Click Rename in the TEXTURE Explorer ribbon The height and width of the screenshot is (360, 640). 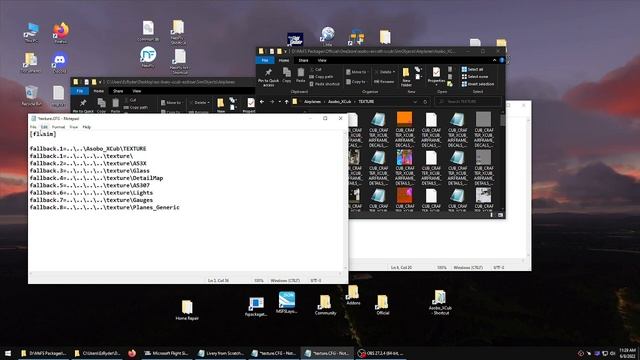384,82
